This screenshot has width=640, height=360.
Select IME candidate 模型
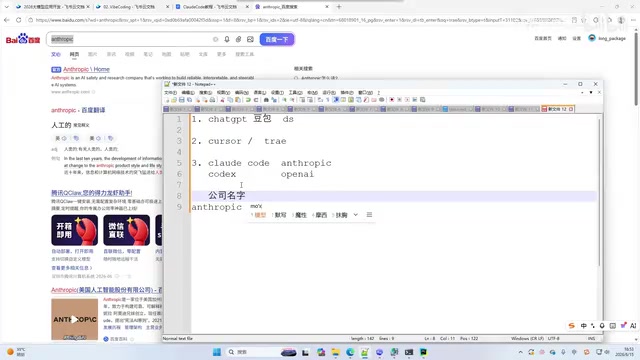(259, 215)
